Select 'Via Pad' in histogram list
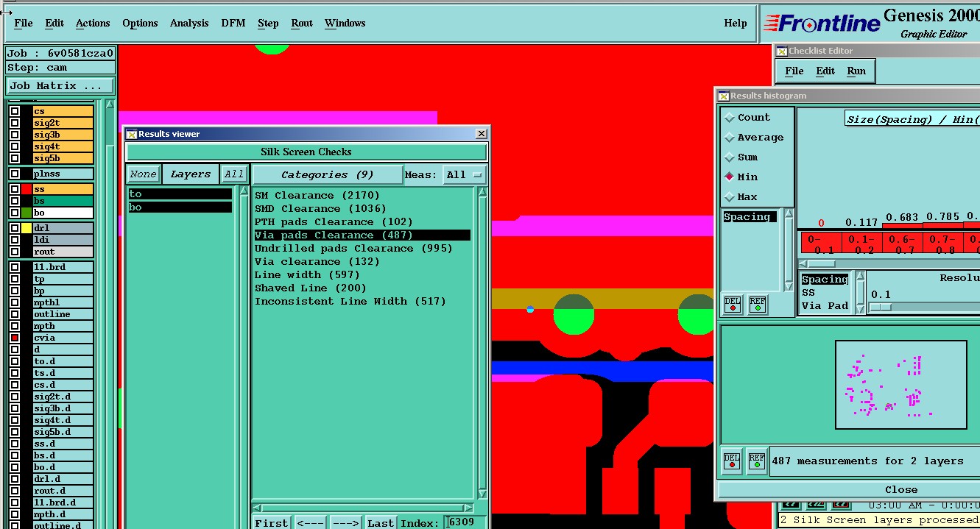980x529 pixels. 825,305
